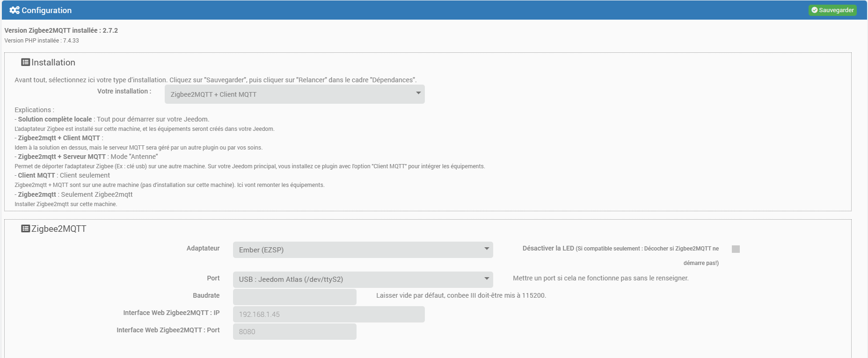This screenshot has height=358, width=868.
Task: Click the Zigbee2MQTT installed version text
Action: (61, 30)
